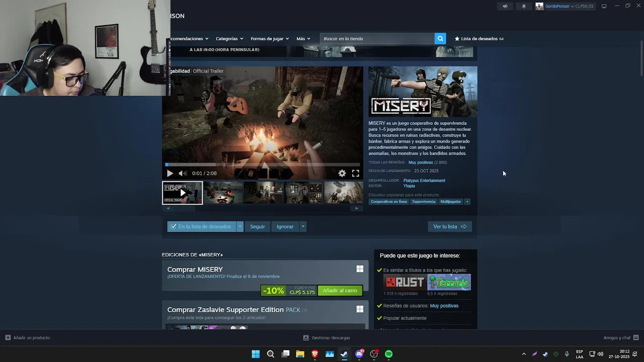Select the second screenshot thumbnail with campfire

point(223,193)
